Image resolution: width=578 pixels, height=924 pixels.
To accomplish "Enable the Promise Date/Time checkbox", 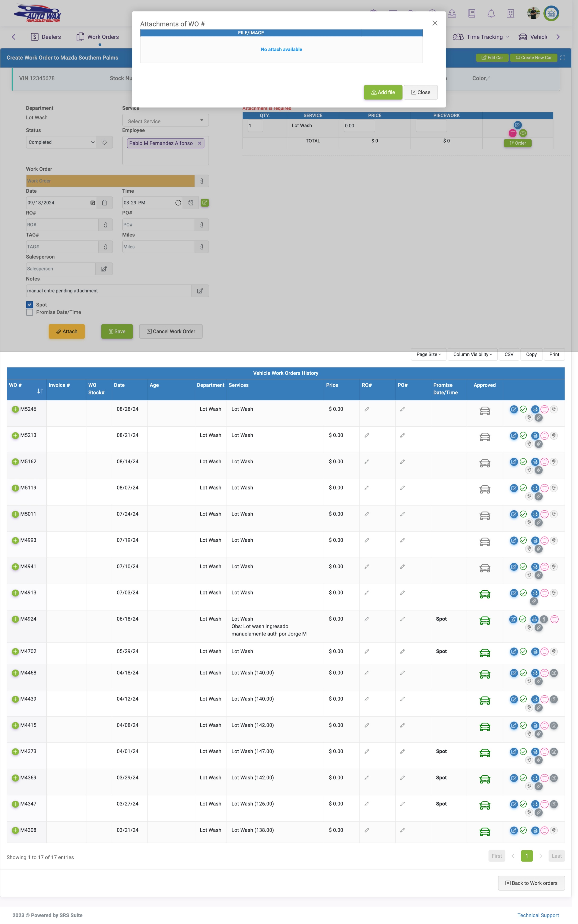I will (x=30, y=312).
